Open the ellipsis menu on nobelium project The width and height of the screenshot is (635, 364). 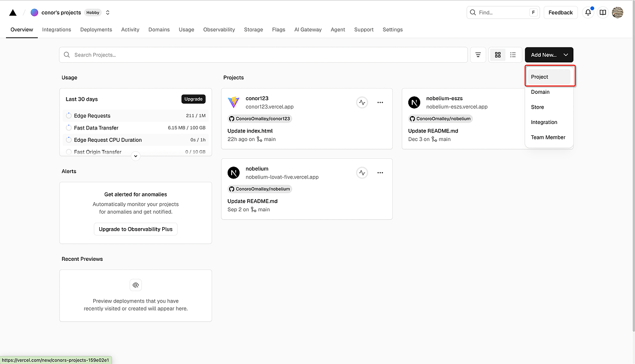(x=380, y=173)
